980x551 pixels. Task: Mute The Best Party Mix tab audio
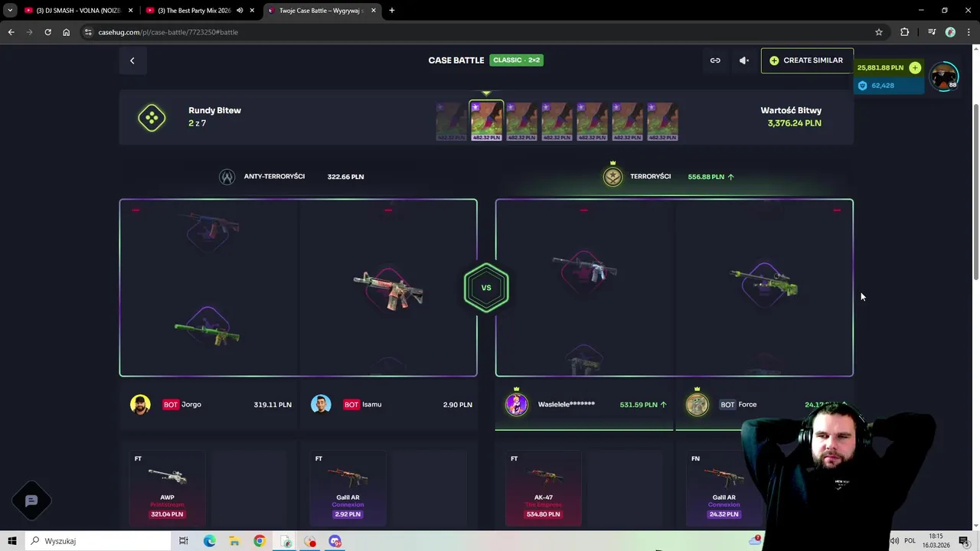(x=240, y=11)
